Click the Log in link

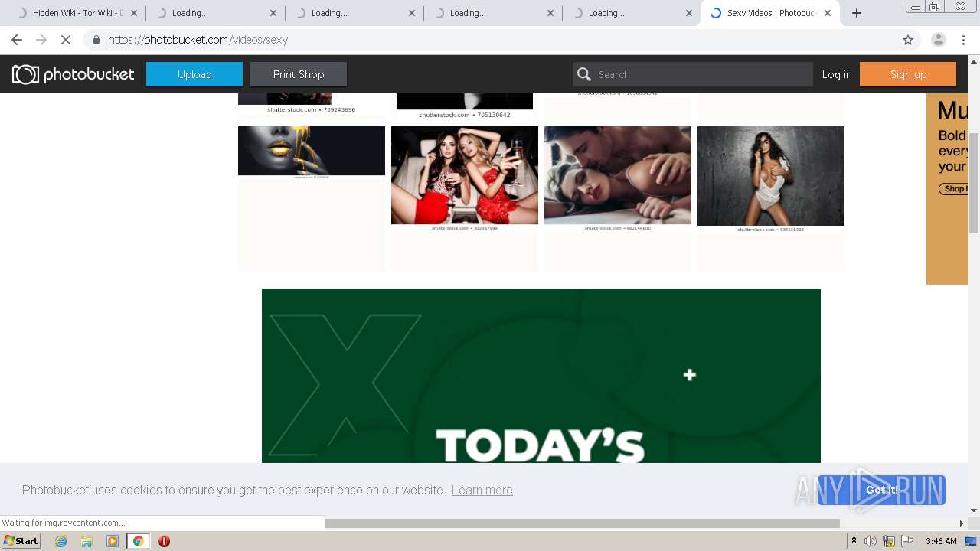[x=837, y=74]
